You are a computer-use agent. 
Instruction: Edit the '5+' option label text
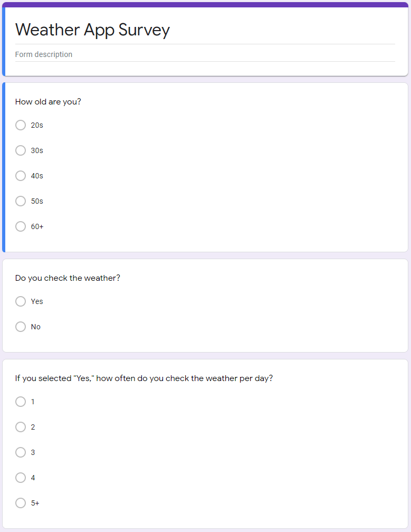coord(35,503)
